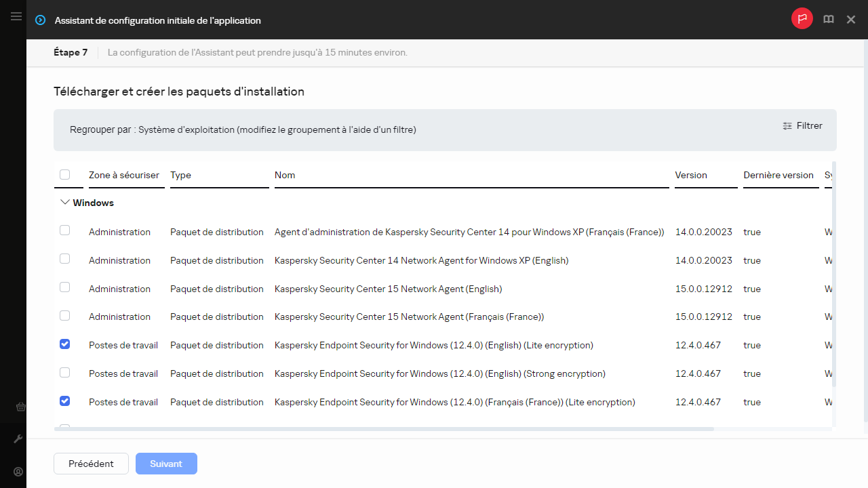Open the marketplace basket icon in sidebar
Screen dimensions: 868x488
(20, 407)
